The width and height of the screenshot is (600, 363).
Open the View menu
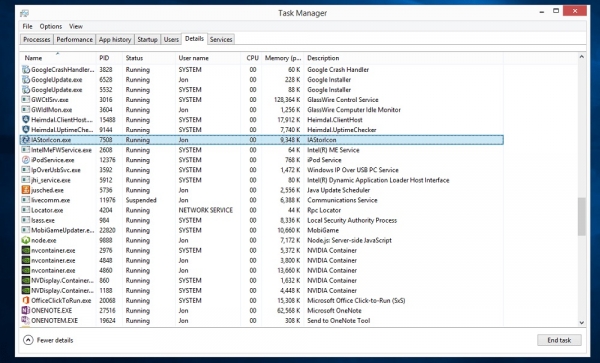point(76,26)
